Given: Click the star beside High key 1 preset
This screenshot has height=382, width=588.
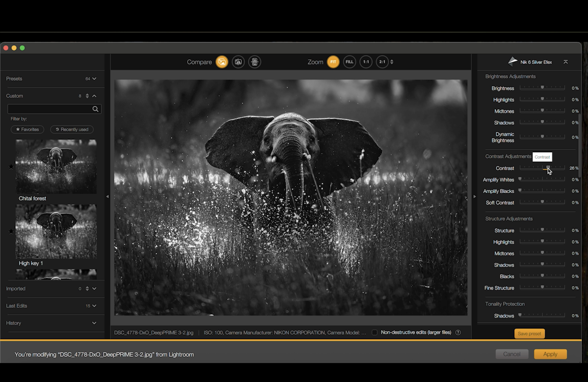Looking at the screenshot, I should [11, 232].
